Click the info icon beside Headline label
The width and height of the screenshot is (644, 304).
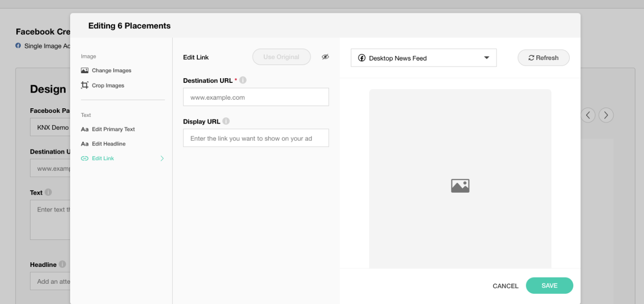point(63,264)
